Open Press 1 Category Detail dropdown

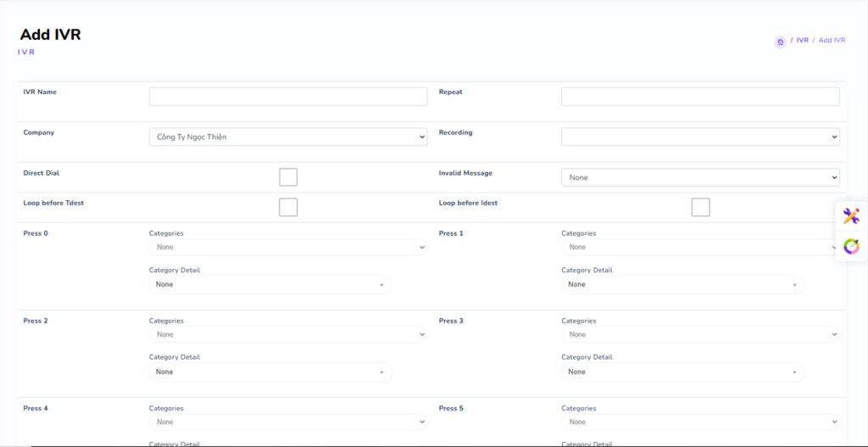pyautogui.click(x=682, y=284)
